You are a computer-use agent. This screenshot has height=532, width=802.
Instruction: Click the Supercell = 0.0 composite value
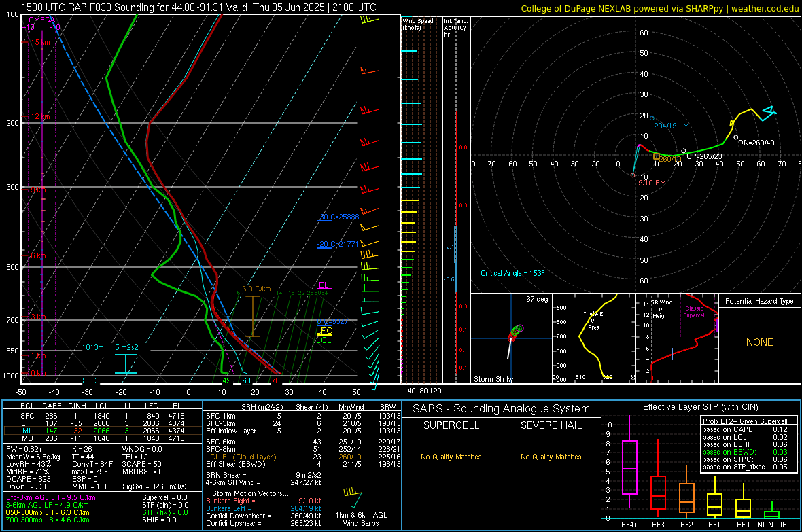[x=164, y=497]
